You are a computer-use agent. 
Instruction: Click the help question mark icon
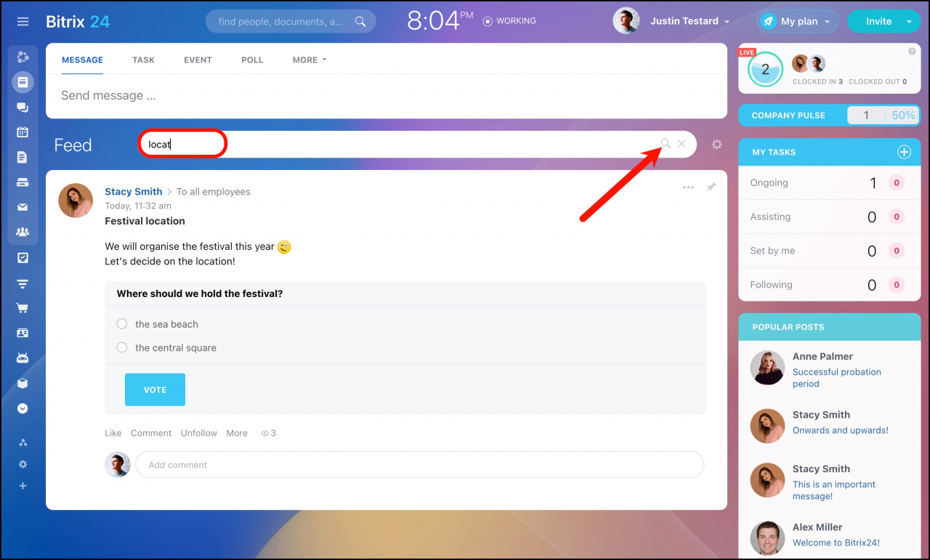tap(912, 52)
